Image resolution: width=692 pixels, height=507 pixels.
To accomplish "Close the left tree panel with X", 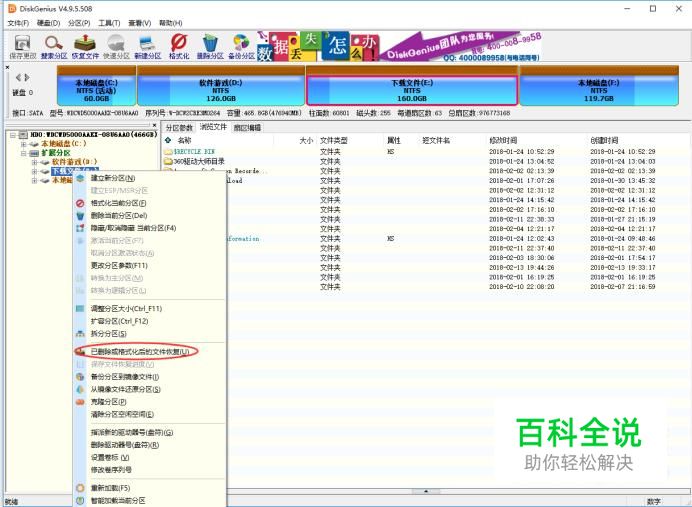I will [154, 125].
